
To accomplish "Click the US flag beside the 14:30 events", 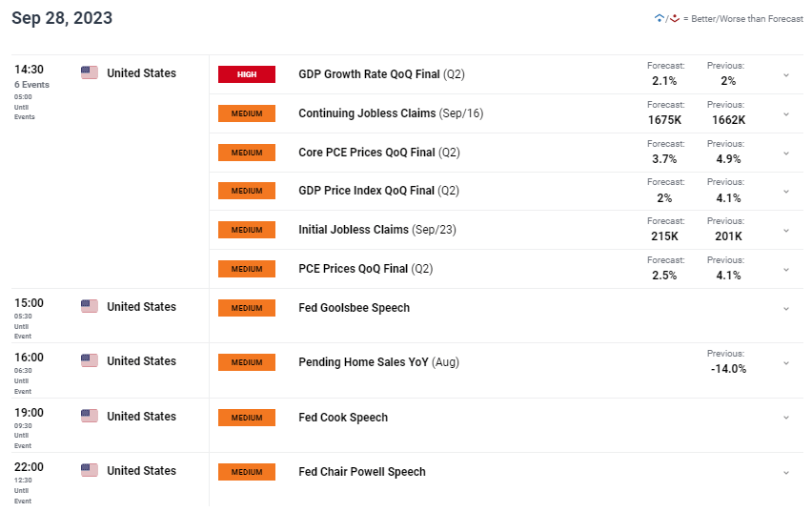I will pos(90,72).
